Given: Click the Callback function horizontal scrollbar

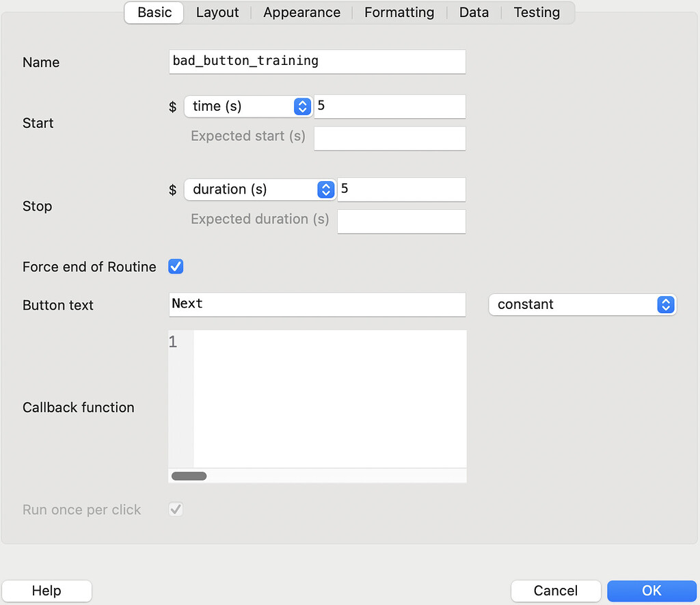Looking at the screenshot, I should pos(189,476).
